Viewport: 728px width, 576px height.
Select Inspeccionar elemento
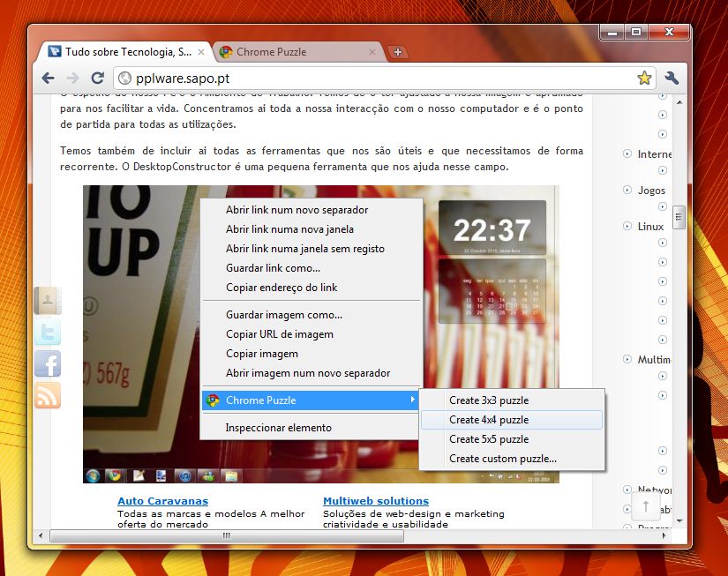(x=311, y=428)
